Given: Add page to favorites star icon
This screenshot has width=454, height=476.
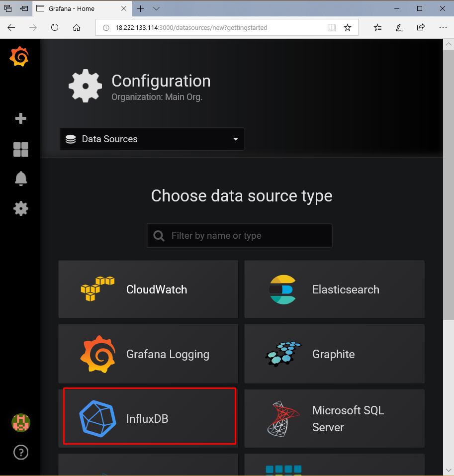Looking at the screenshot, I should (348, 28).
